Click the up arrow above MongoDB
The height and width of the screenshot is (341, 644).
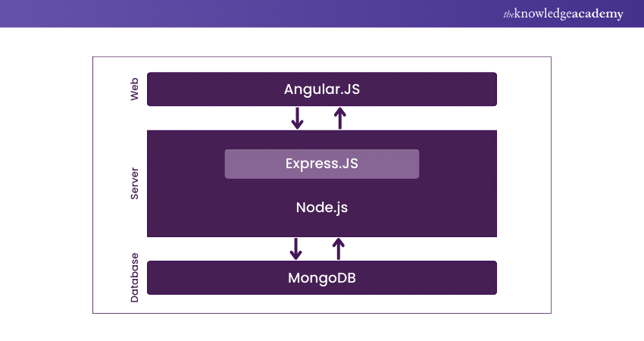[x=339, y=249]
